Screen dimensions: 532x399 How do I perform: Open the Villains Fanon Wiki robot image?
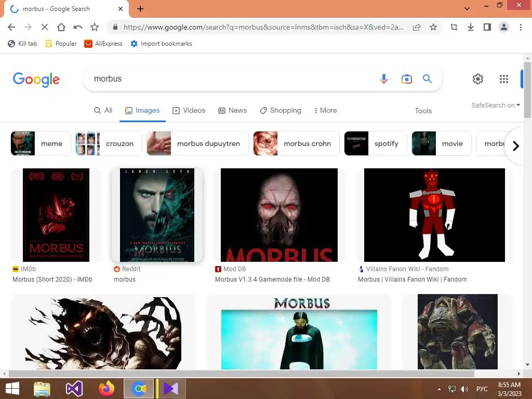pos(434,215)
